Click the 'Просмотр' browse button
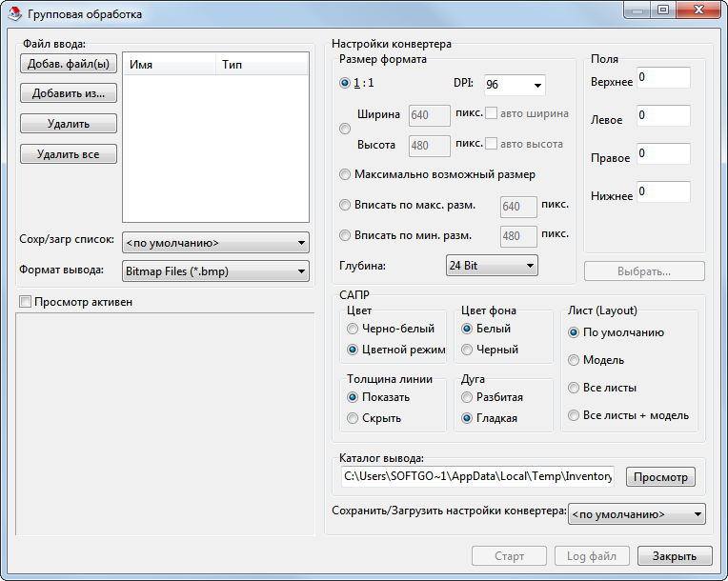The image size is (728, 581). (x=660, y=476)
